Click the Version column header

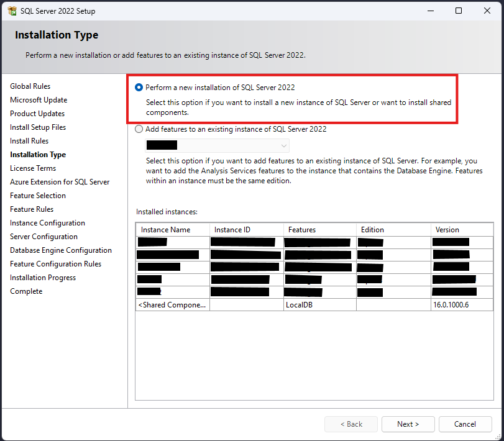(462, 230)
